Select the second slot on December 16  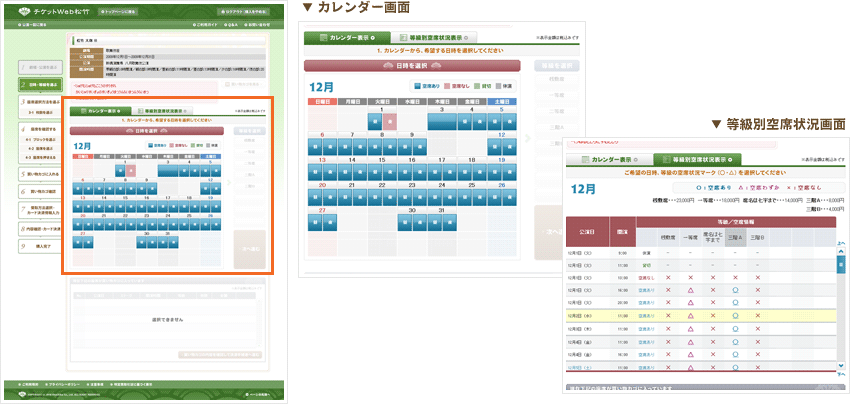(420, 172)
